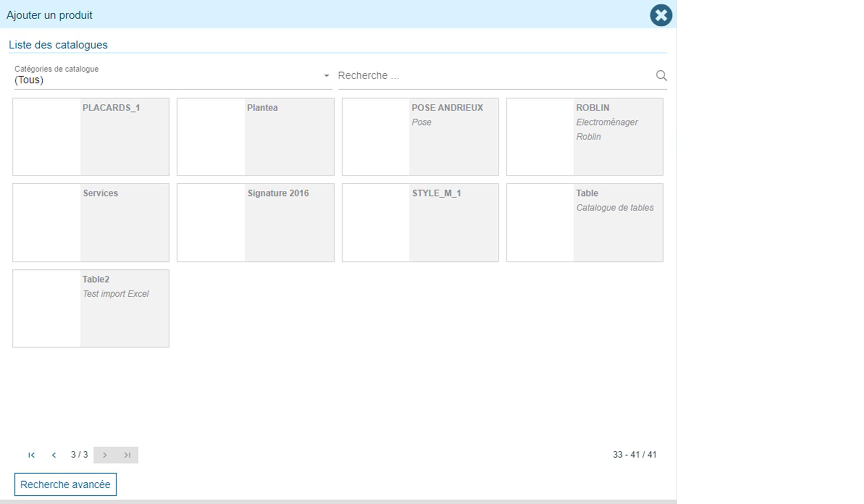This screenshot has width=864, height=504.
Task: Click the dropdown arrow beside (Tous)
Action: click(326, 76)
